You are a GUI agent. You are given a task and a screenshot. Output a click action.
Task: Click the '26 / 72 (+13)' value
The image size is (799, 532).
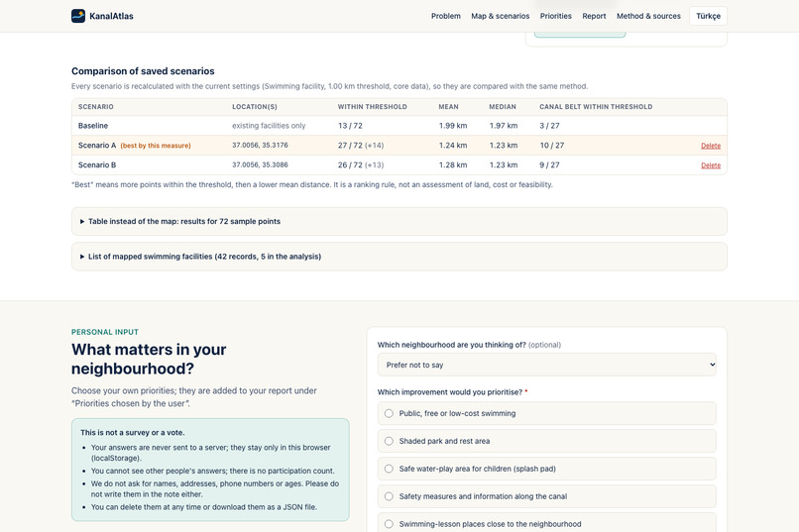click(x=361, y=164)
